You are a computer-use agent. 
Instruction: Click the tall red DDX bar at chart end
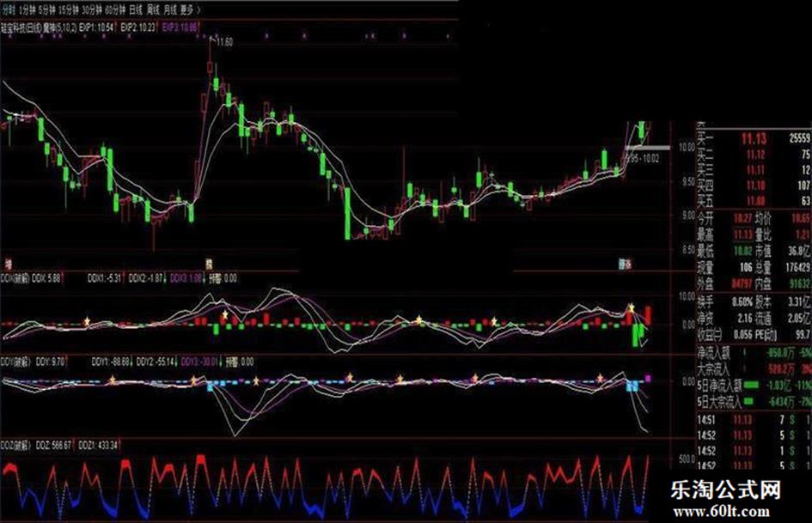click(x=648, y=315)
